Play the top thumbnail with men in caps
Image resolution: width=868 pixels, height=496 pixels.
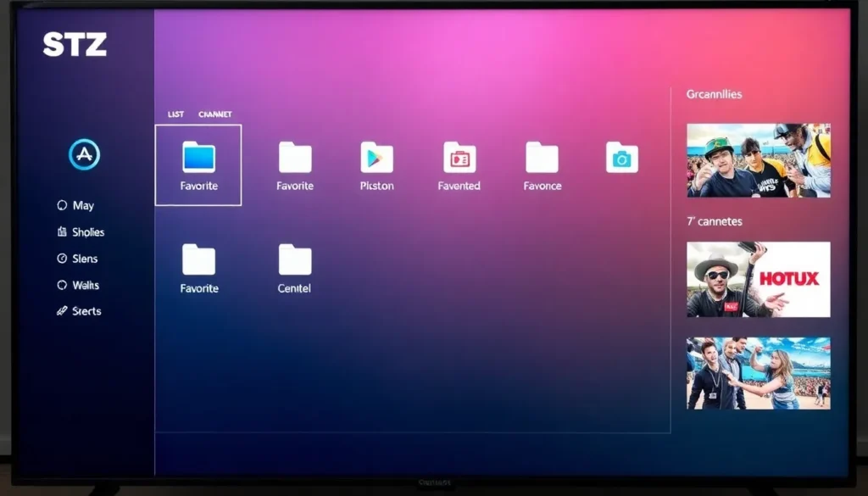click(758, 160)
